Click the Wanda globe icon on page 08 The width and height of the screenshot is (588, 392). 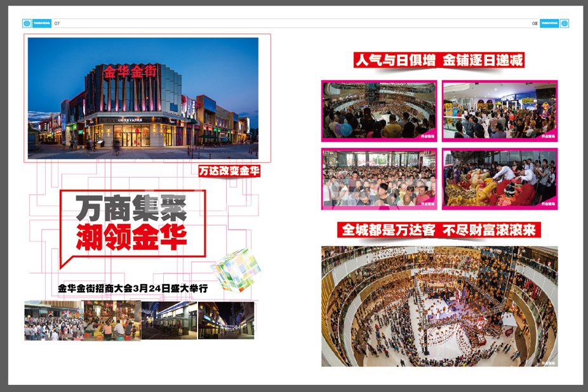pos(565,23)
